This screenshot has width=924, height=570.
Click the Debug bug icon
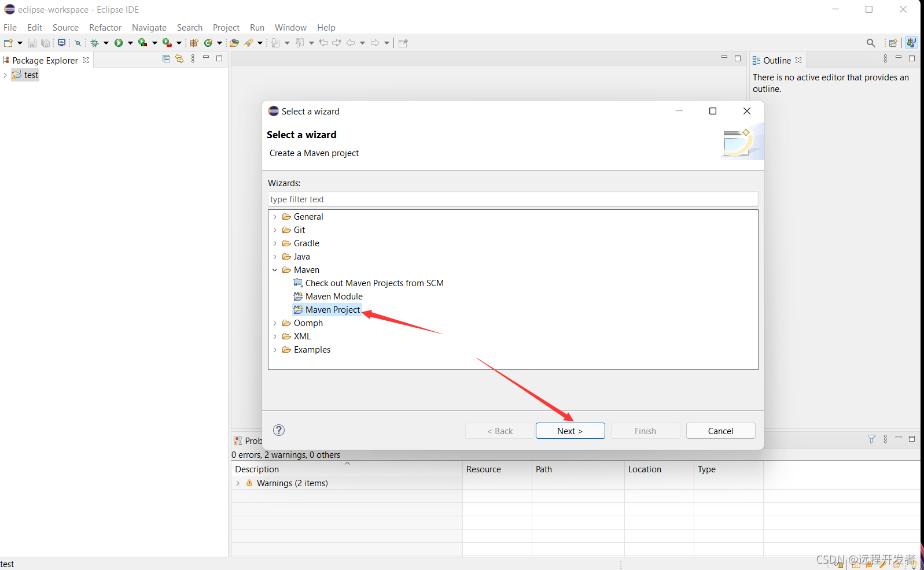click(x=95, y=43)
